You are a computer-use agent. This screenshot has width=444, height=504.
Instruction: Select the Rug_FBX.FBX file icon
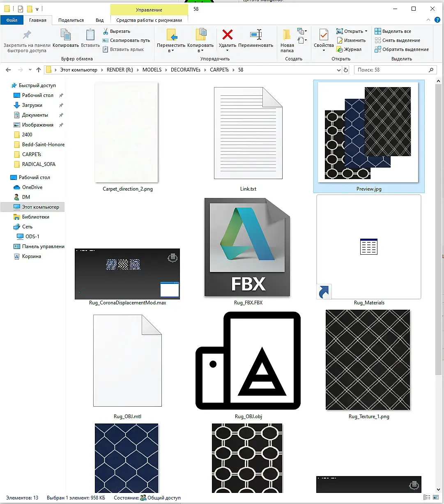(248, 247)
